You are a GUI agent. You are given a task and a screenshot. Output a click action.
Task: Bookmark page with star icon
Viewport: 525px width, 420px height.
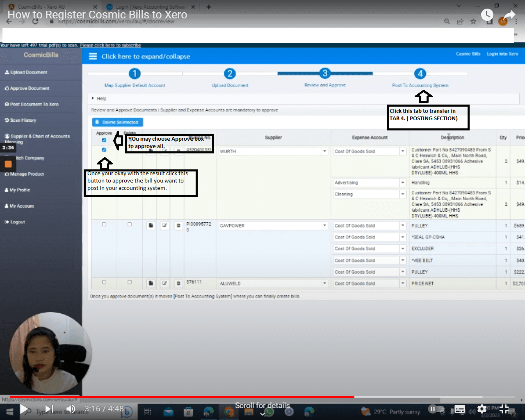tap(473, 21)
